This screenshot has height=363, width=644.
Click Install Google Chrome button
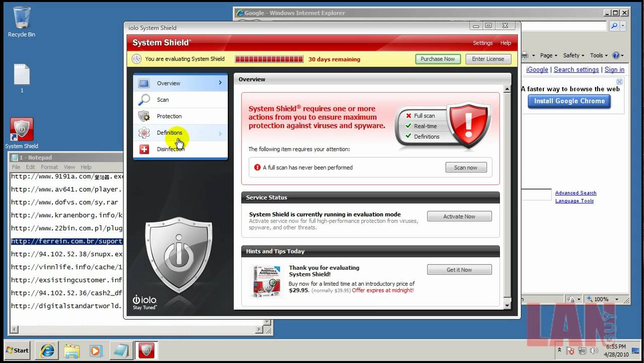click(569, 101)
